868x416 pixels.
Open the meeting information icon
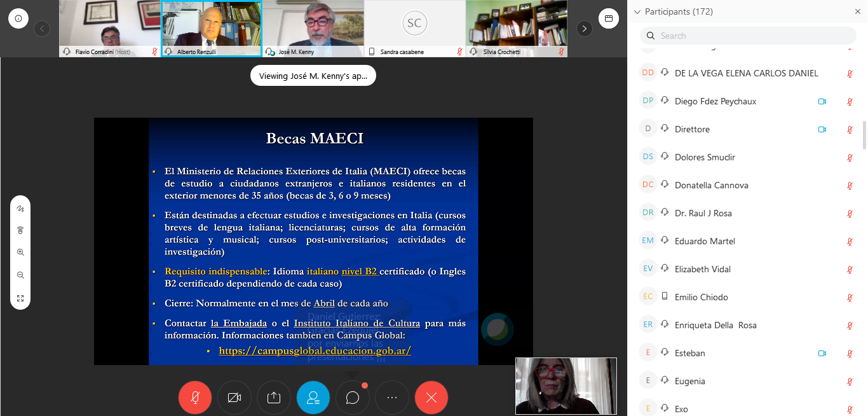18,18
